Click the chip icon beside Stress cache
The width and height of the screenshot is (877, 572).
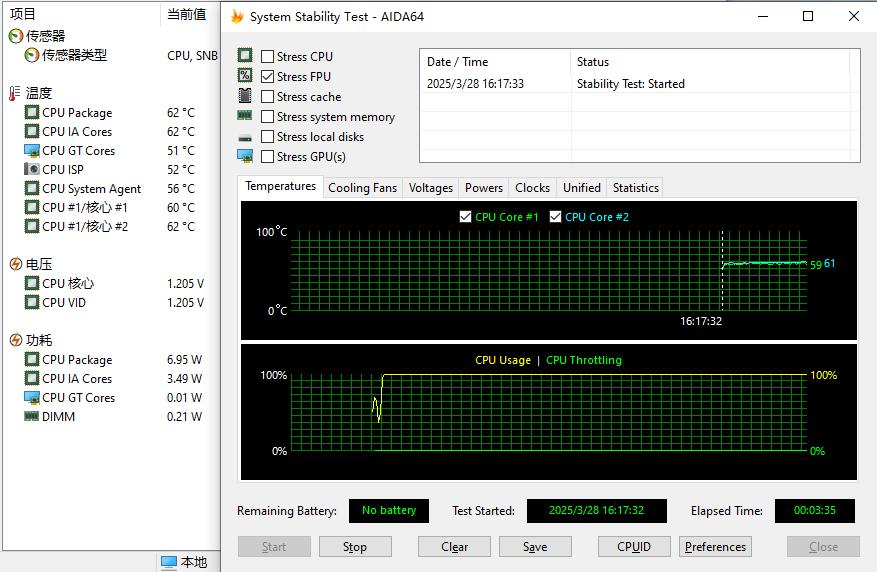point(245,95)
